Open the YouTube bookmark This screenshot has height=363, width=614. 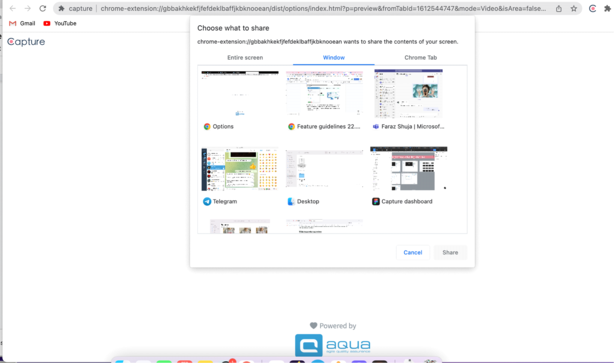pyautogui.click(x=60, y=23)
